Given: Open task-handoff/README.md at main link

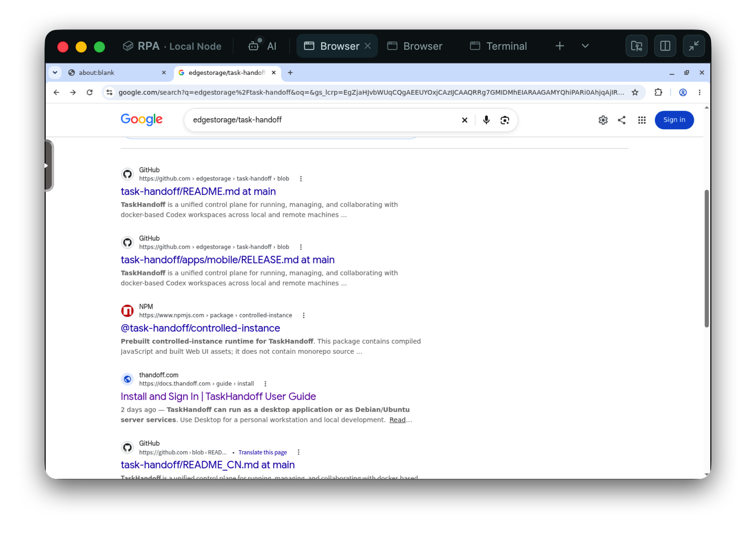Looking at the screenshot, I should point(198,191).
